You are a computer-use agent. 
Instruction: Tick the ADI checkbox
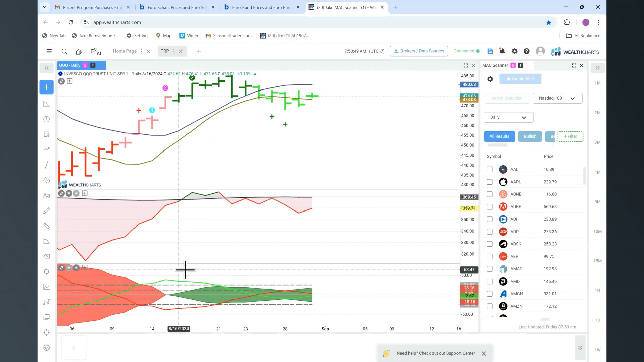coord(490,219)
